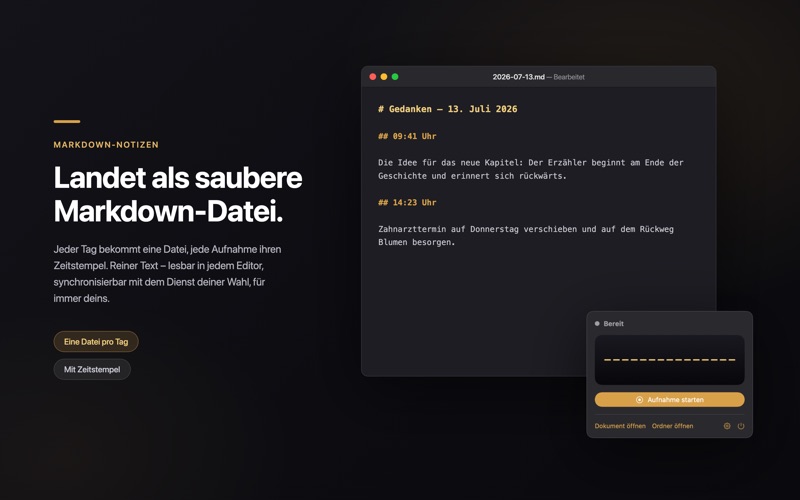This screenshot has width=800, height=500.
Task: Open settings via the gear icon
Action: [x=727, y=426]
